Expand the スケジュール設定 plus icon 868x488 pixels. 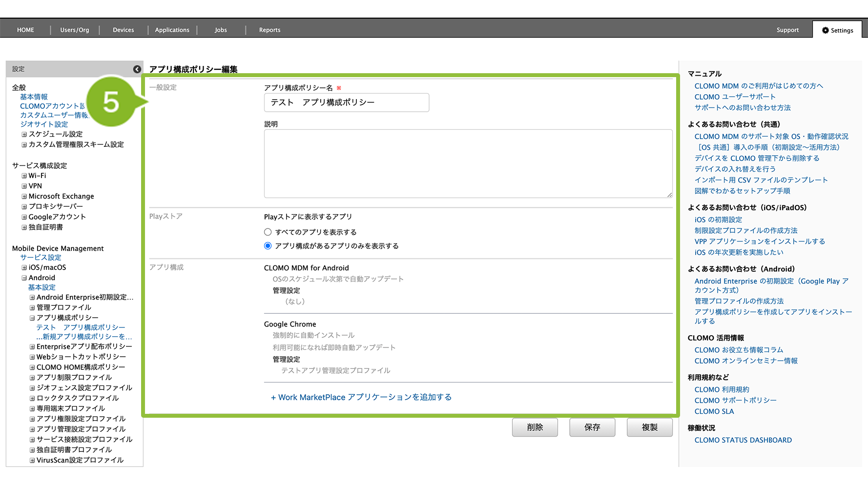(24, 134)
